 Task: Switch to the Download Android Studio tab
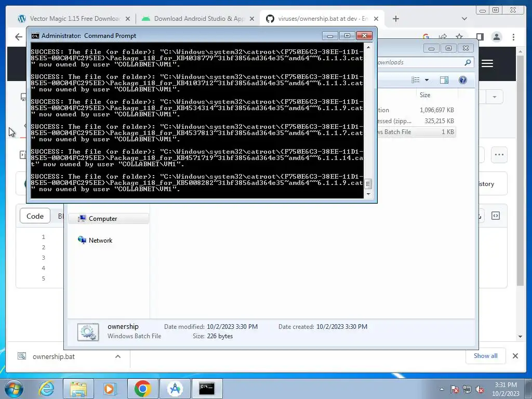[x=198, y=19]
